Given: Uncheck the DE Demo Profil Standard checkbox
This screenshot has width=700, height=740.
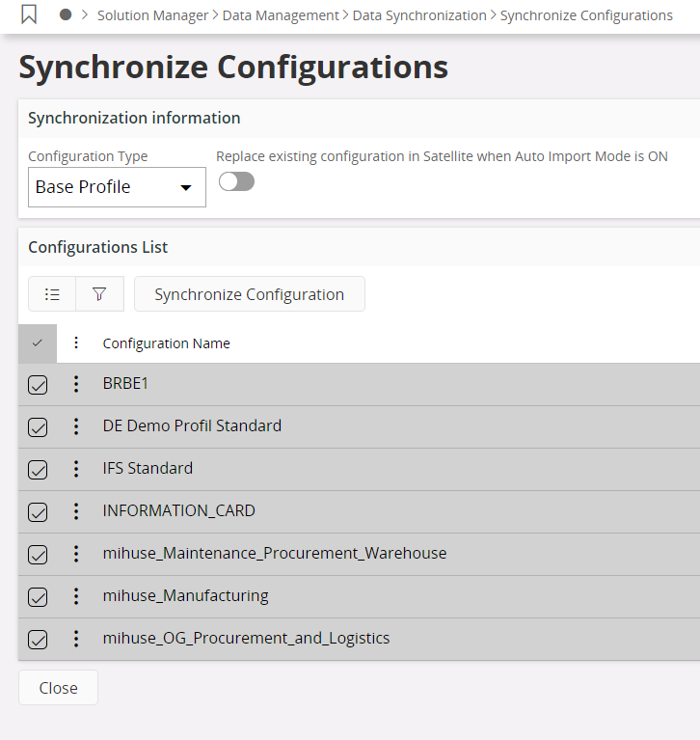Looking at the screenshot, I should (38, 427).
